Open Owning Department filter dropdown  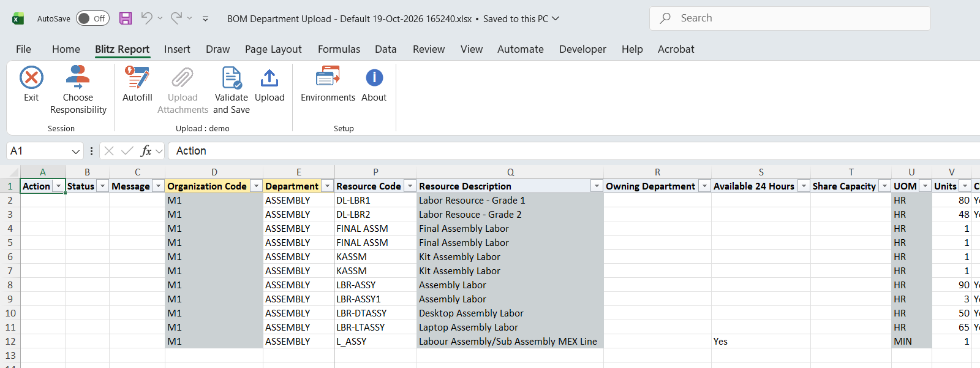704,186
